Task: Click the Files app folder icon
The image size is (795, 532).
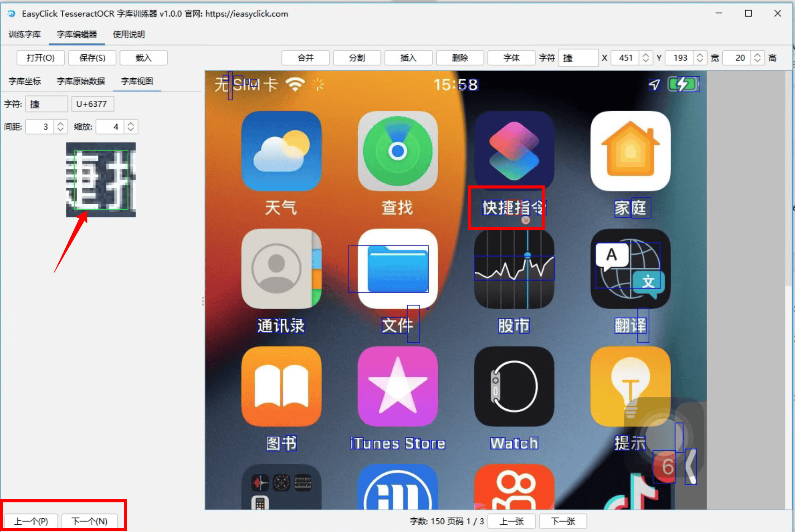Action: pos(397,269)
